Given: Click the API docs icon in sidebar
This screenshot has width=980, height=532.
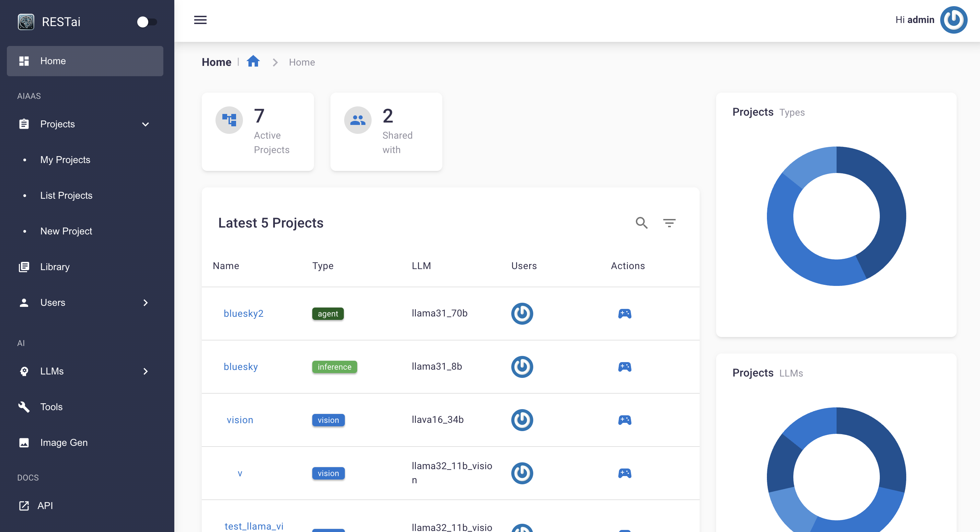Looking at the screenshot, I should coord(24,506).
